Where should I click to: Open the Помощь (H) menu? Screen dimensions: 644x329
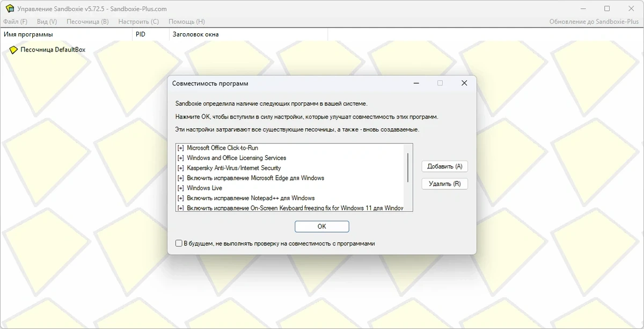pos(187,21)
